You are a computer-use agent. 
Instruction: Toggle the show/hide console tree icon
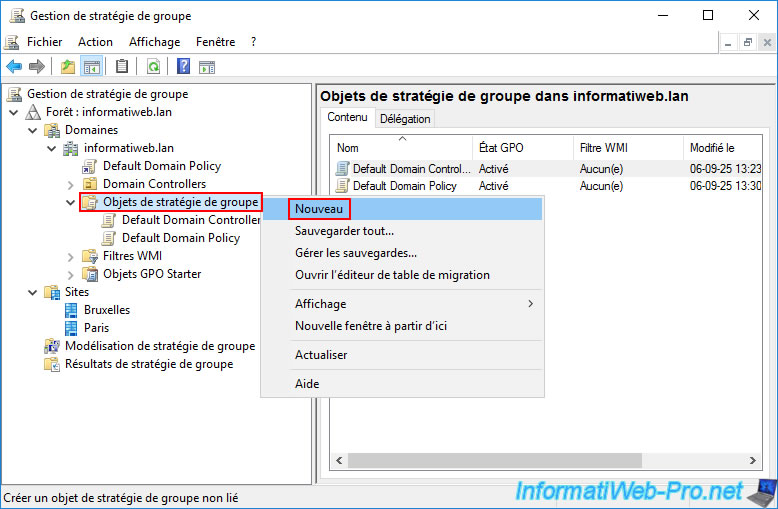pyautogui.click(x=91, y=67)
